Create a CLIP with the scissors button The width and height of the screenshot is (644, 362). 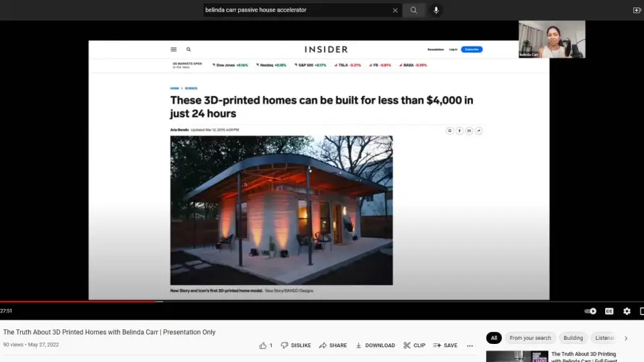tap(414, 345)
